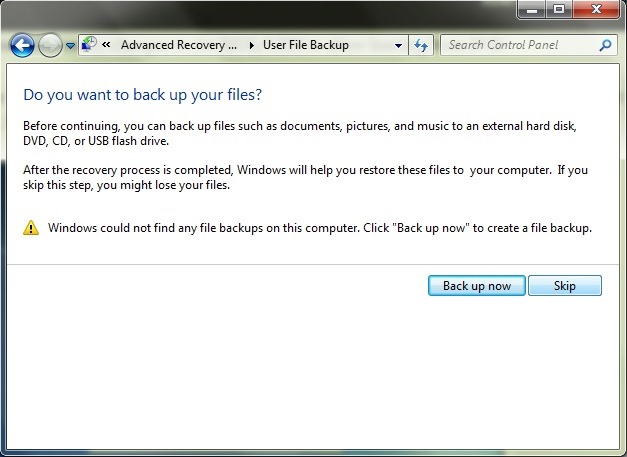Click the Skip button
Image resolution: width=627 pixels, height=457 pixels.
[x=565, y=285]
